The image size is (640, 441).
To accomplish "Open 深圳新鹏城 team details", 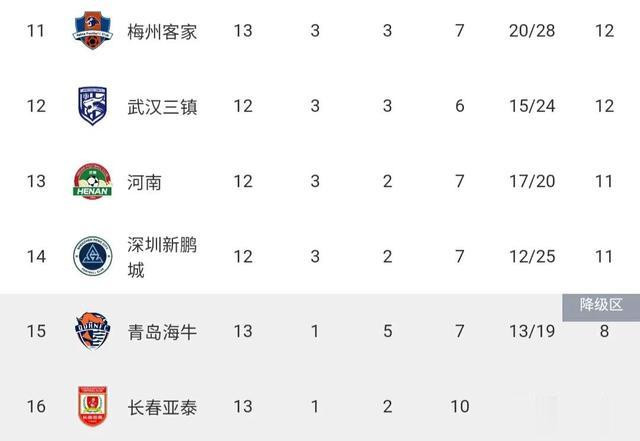I will (x=162, y=257).
